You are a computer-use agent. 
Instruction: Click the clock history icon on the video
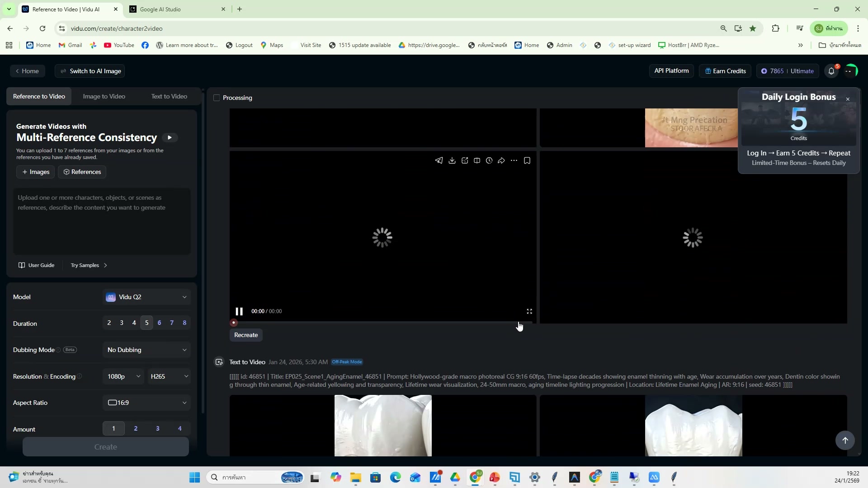[490, 160]
